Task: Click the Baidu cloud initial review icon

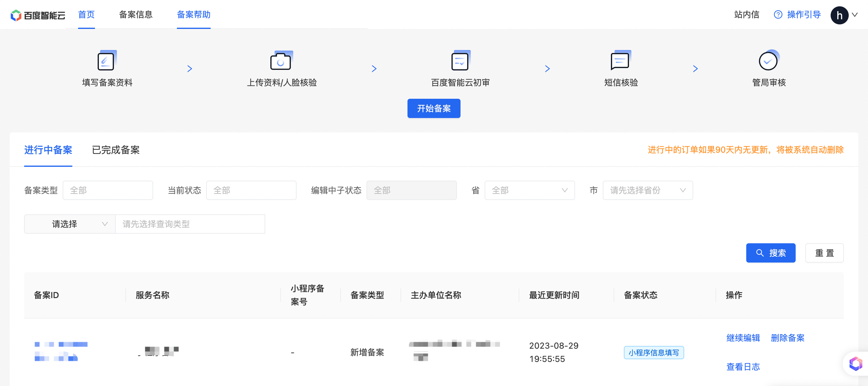Action: coord(460,61)
